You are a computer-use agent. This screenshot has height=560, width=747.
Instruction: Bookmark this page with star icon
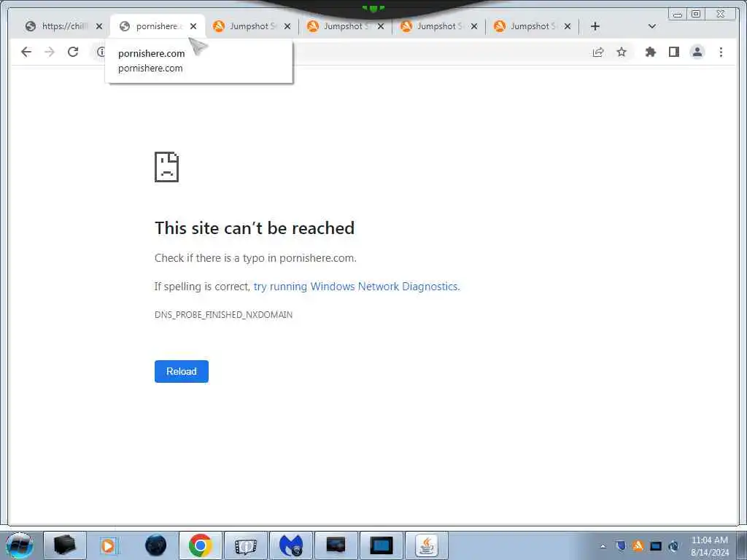(x=622, y=52)
